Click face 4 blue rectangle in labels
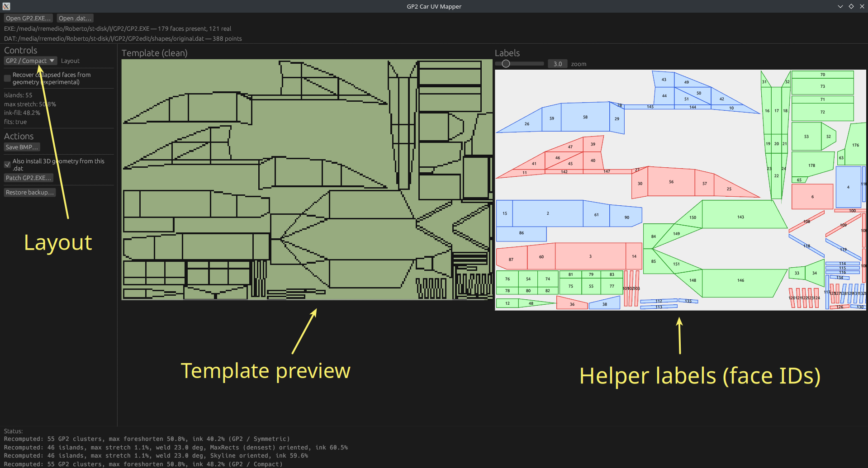Screen dimensions: 868x468 point(848,187)
